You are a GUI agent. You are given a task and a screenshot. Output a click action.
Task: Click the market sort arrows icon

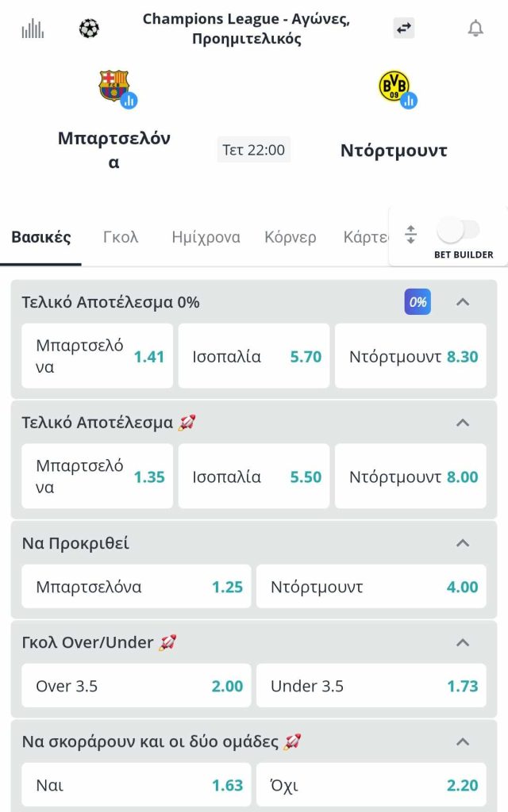tap(410, 235)
